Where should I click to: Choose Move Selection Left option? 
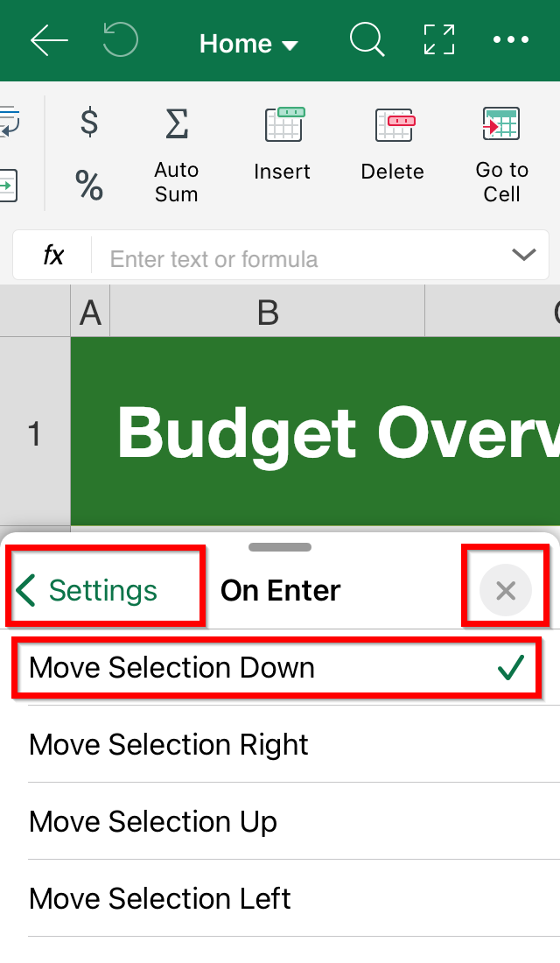pyautogui.click(x=293, y=898)
